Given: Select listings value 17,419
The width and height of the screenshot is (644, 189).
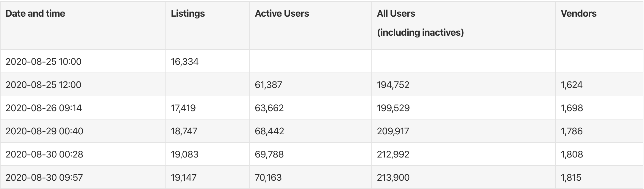Looking at the screenshot, I should click(x=183, y=108).
